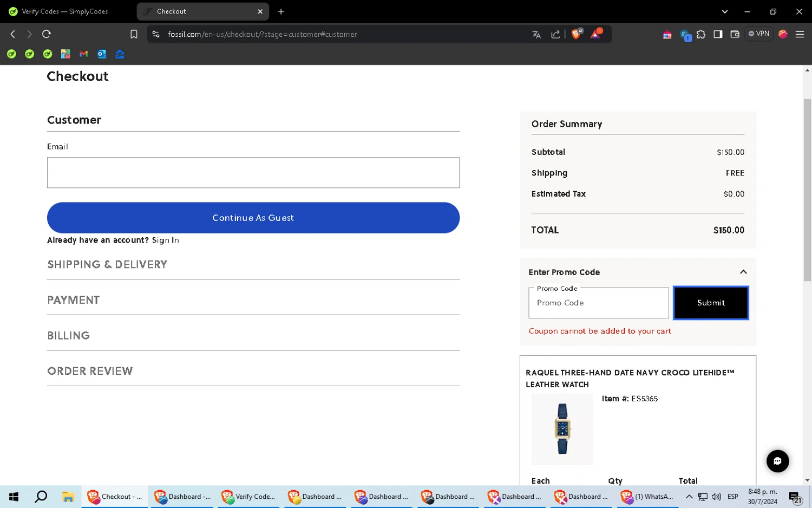This screenshot has height=508, width=812.
Task: Toggle the browser sidebar panel icon
Action: pos(718,34)
